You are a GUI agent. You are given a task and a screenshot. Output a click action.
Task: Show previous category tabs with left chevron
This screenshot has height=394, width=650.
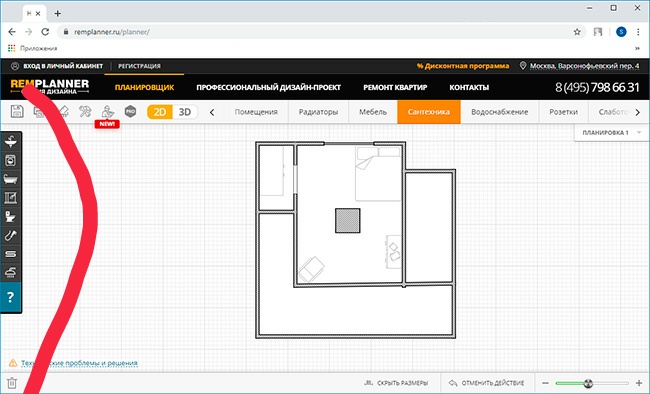point(212,112)
